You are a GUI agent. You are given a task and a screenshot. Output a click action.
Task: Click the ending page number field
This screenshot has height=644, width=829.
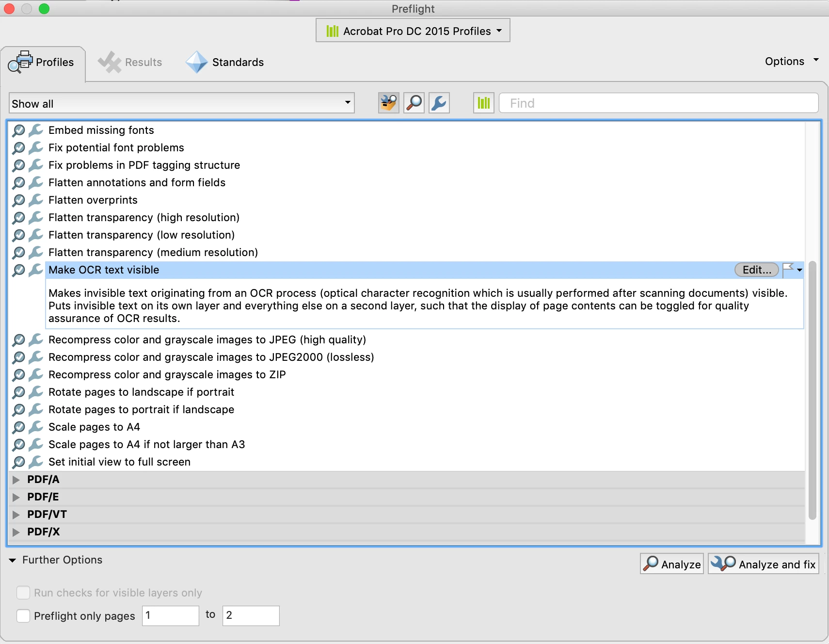(x=251, y=615)
